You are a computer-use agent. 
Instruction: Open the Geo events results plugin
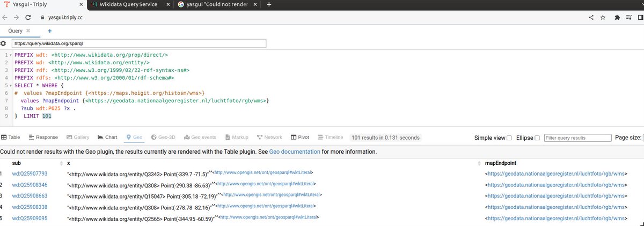click(x=200, y=138)
